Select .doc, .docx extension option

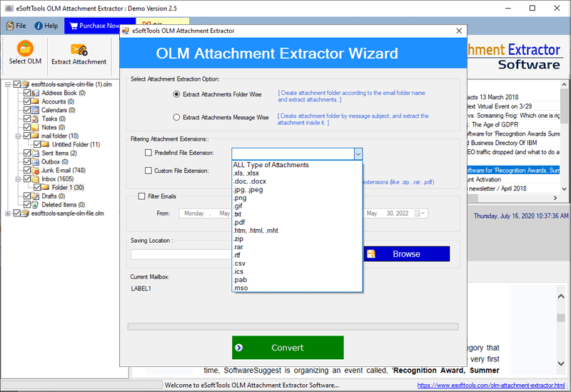click(297, 181)
